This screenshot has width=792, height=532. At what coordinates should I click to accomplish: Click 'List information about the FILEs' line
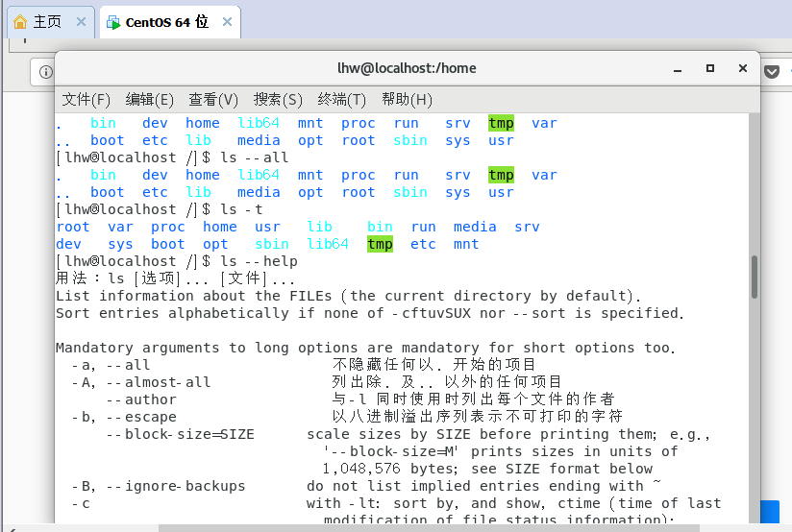click(x=348, y=296)
